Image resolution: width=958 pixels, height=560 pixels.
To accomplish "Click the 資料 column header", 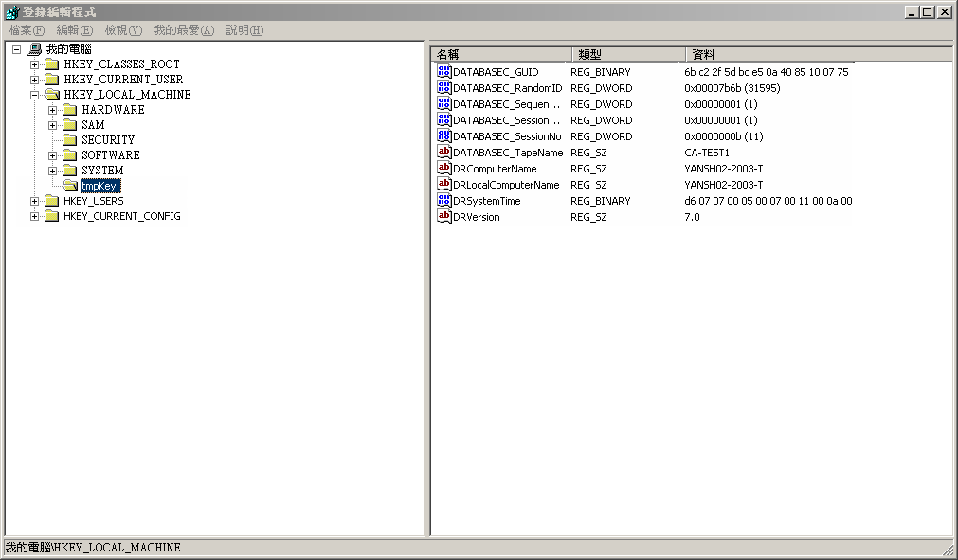I will click(815, 54).
